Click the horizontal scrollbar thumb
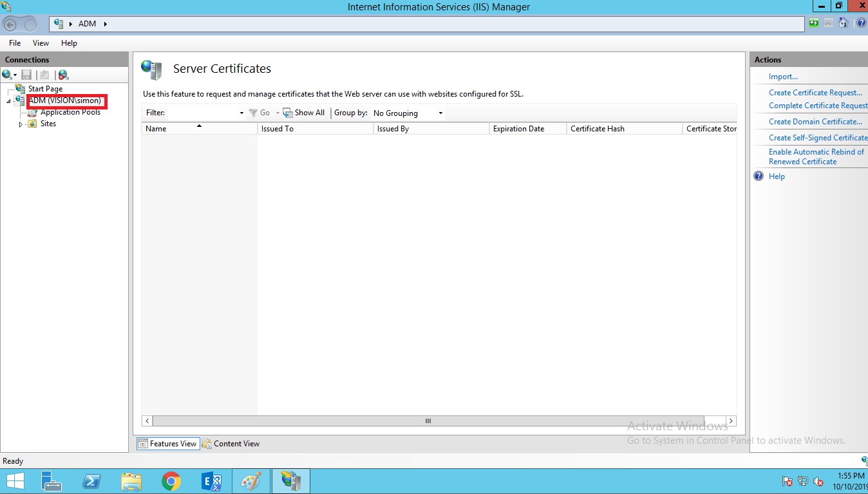 [x=428, y=421]
